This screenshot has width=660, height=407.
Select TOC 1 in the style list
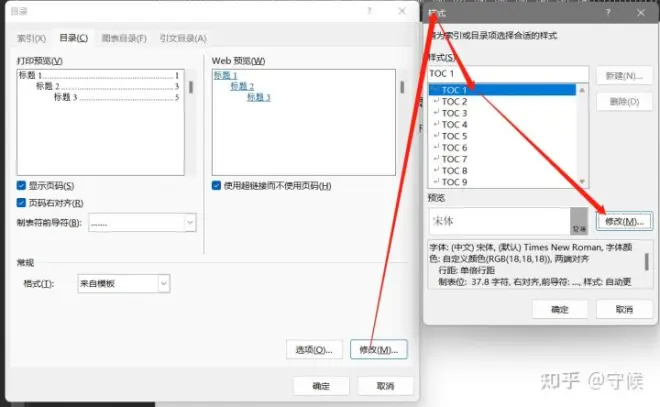pyautogui.click(x=503, y=90)
